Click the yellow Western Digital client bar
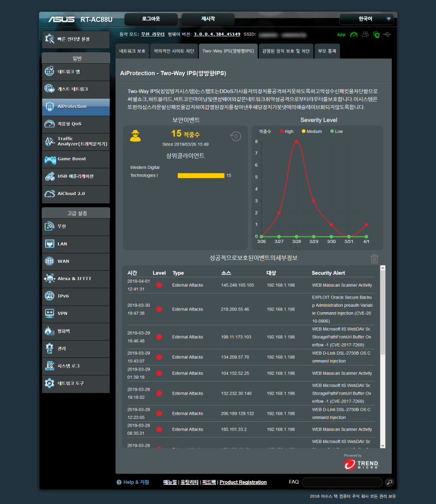Image resolution: width=436 pixels, height=504 pixels. 201,175
